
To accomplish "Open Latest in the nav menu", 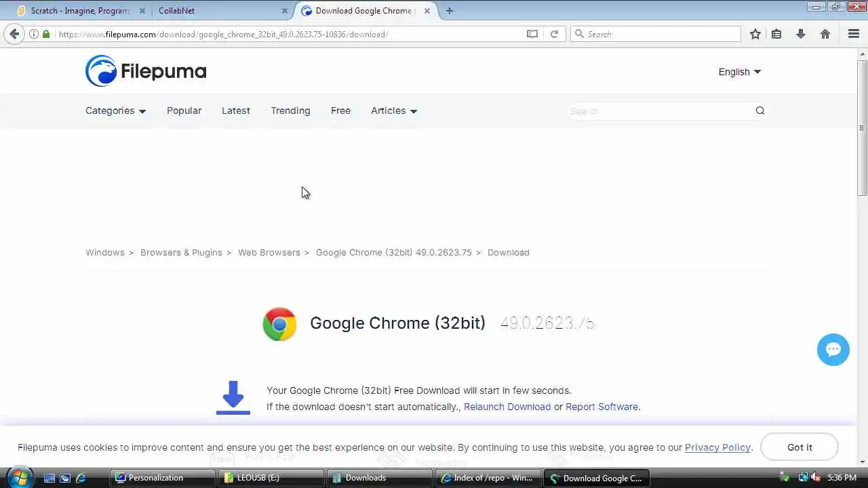I will point(236,110).
